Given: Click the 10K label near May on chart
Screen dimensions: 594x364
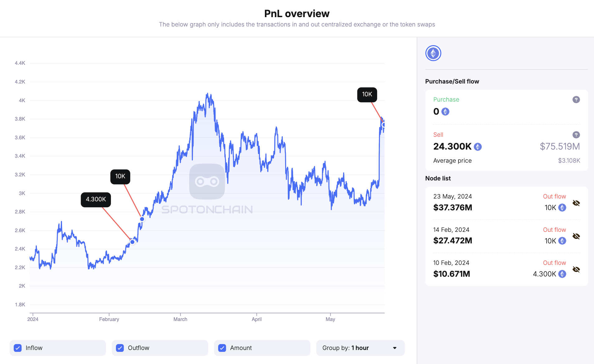Looking at the screenshot, I should (367, 94).
